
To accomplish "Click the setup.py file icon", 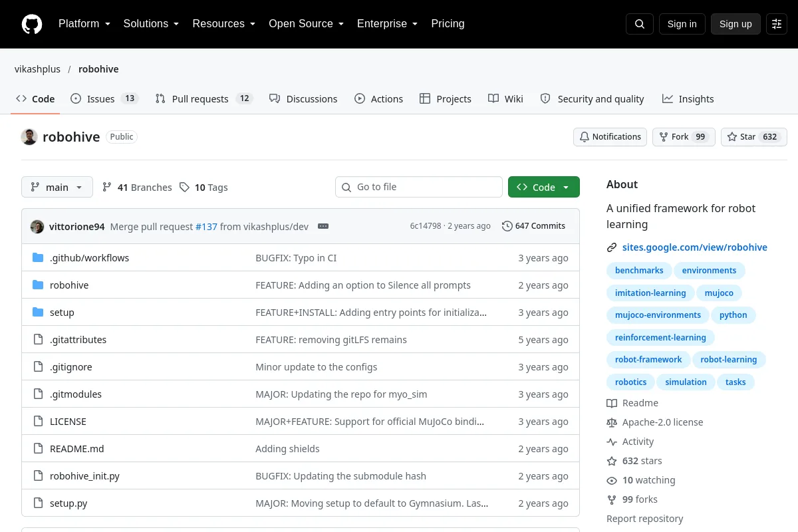I will [38, 503].
